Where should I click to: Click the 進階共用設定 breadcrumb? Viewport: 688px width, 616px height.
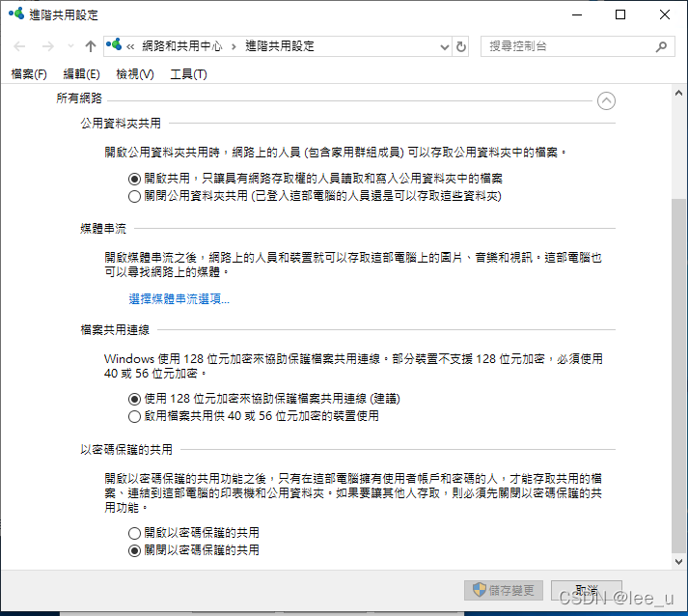(280, 46)
